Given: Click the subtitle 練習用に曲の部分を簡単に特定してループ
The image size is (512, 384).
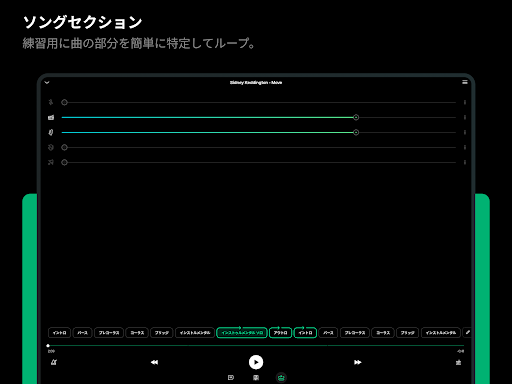Looking at the screenshot, I should pyautogui.click(x=139, y=43).
